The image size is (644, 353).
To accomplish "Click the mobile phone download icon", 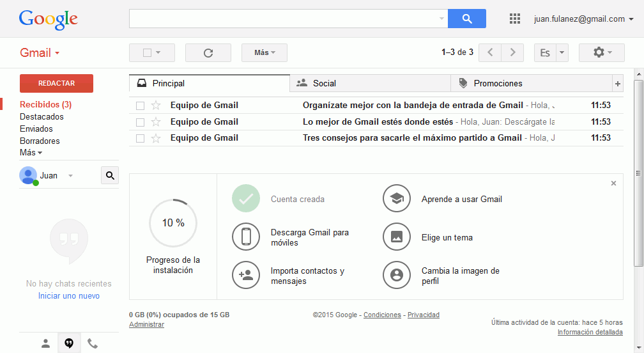I will point(245,237).
